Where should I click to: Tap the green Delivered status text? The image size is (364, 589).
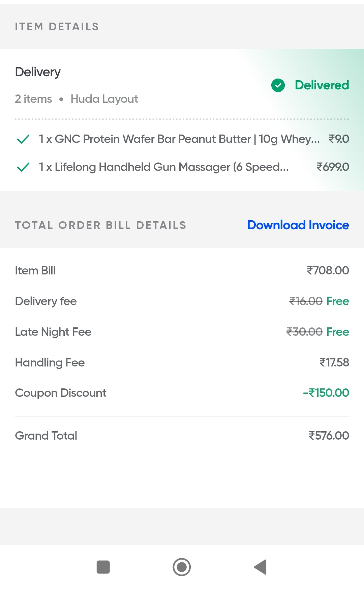[x=322, y=85]
